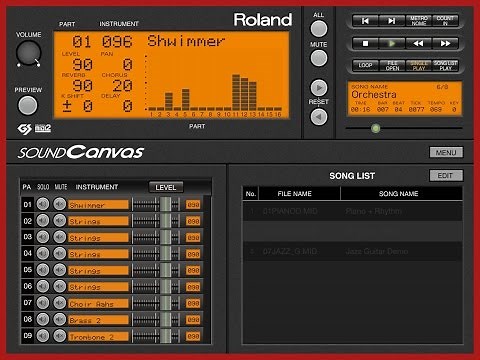Select SONG LIST PLAY mode
The image size is (480, 360).
[x=445, y=65]
